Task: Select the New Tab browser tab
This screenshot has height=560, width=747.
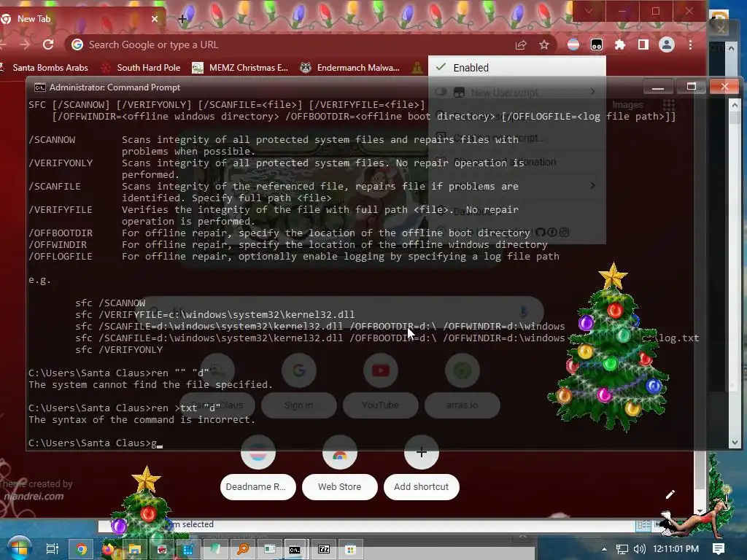Action: click(81, 19)
